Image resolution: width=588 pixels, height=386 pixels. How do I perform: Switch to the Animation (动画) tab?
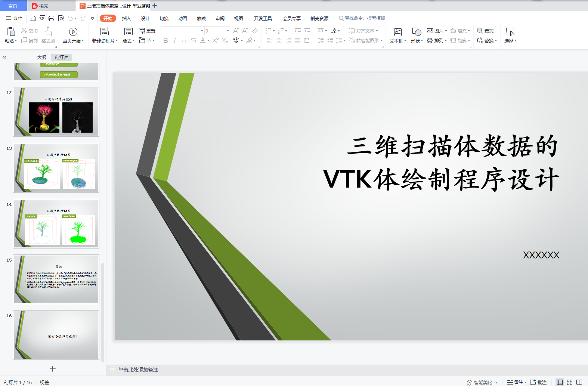point(183,18)
